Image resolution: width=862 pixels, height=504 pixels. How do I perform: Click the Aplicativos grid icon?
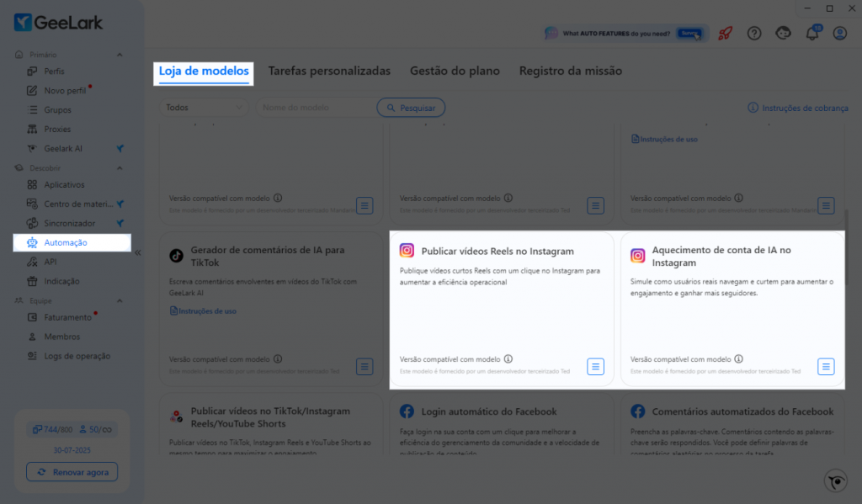[x=33, y=184]
